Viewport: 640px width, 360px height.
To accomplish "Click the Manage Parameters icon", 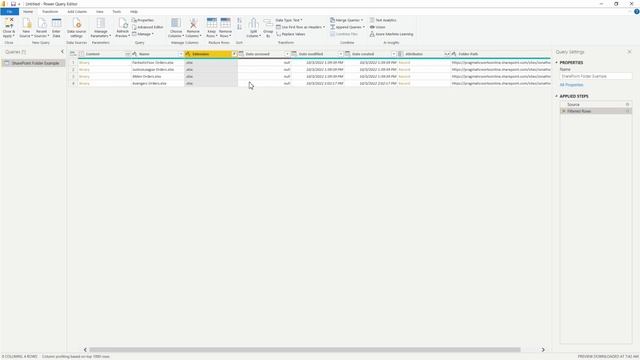I will 101,23.
